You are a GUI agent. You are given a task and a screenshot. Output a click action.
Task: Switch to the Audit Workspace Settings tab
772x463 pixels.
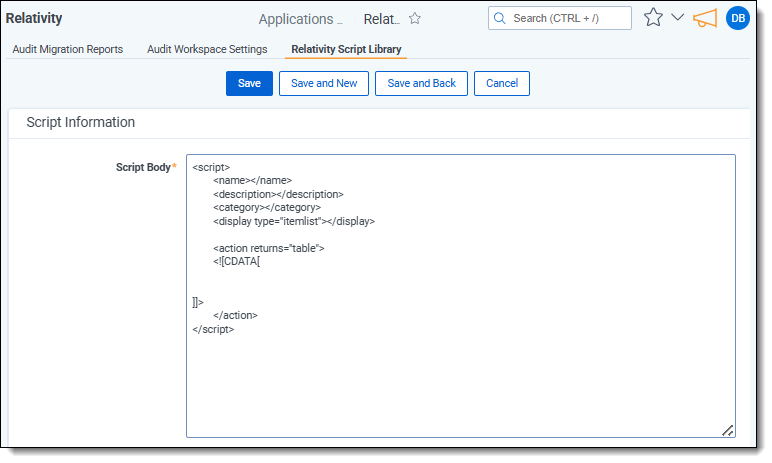(x=207, y=49)
